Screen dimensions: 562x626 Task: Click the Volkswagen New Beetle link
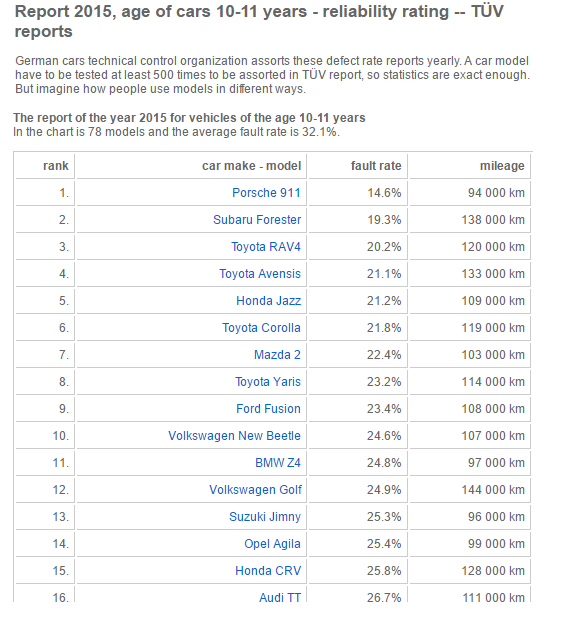(234, 436)
